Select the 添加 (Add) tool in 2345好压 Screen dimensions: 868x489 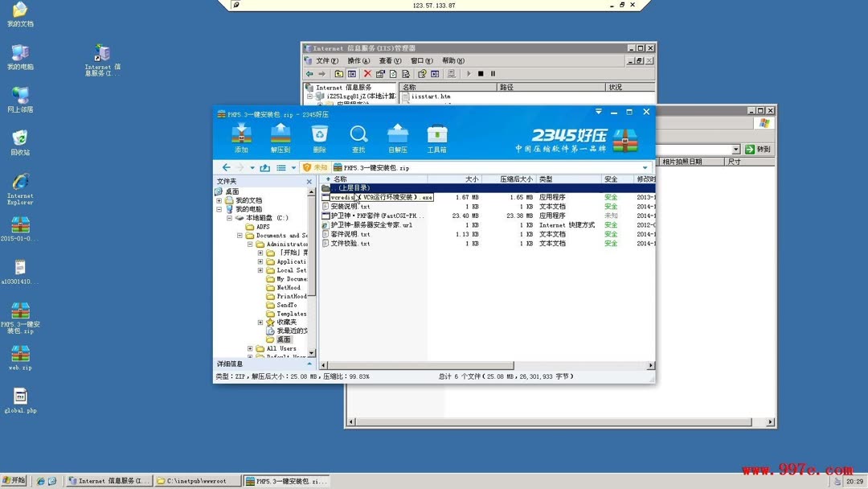(x=241, y=137)
